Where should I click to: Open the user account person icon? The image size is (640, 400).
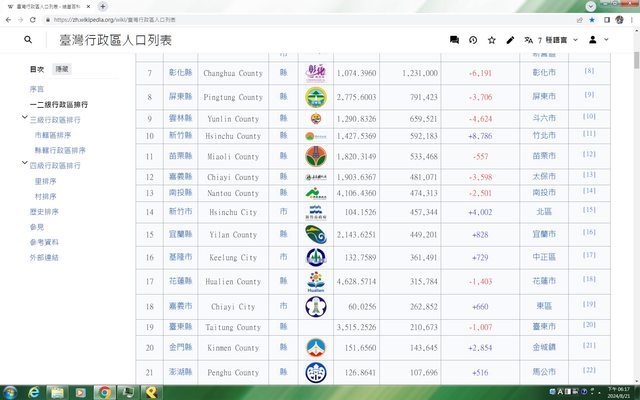[593, 40]
